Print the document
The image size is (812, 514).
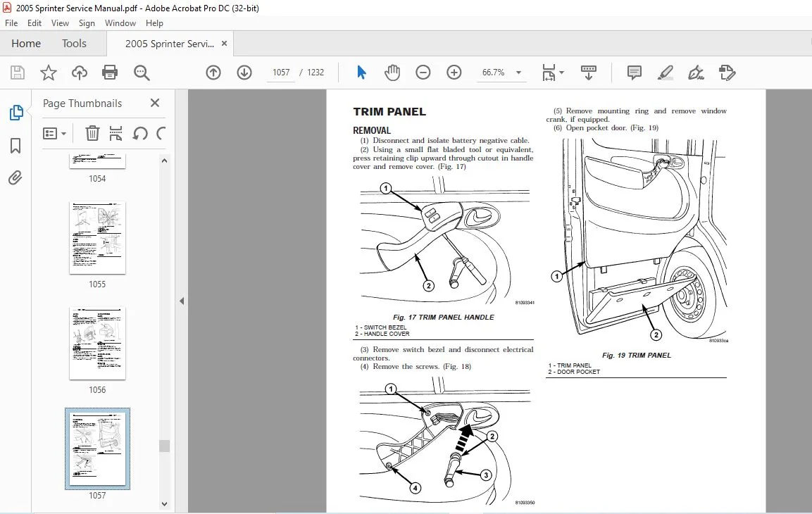click(x=110, y=73)
